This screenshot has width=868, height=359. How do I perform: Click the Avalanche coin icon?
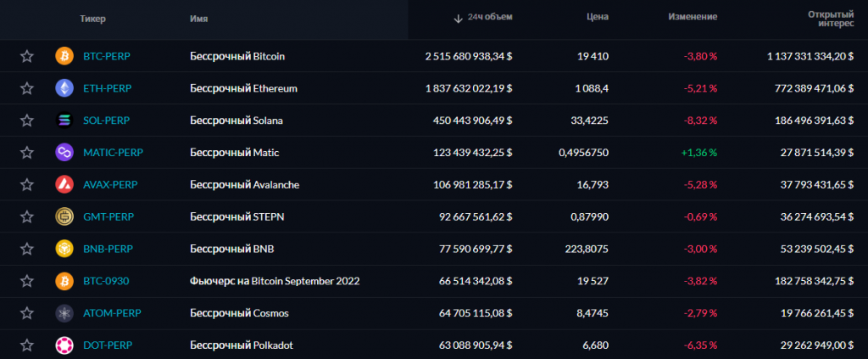[64, 185]
